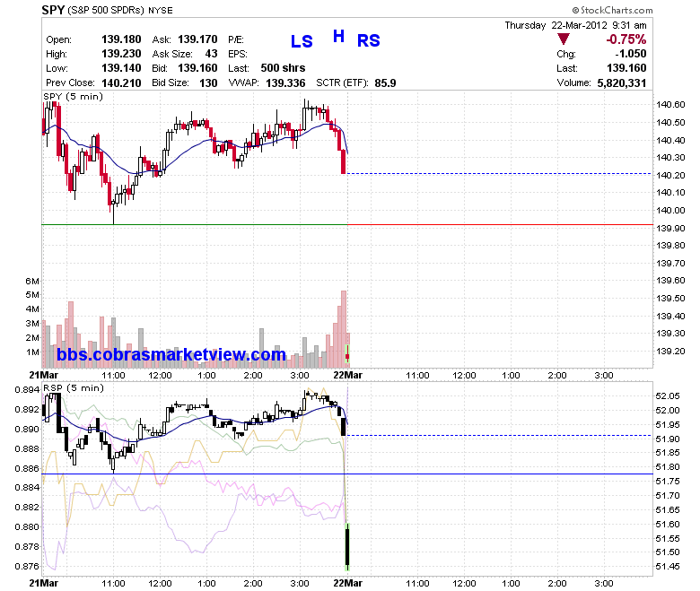Click the 21Mar date label on SPY axis
Image resolution: width=700 pixels, height=591 pixels.
click(x=44, y=375)
